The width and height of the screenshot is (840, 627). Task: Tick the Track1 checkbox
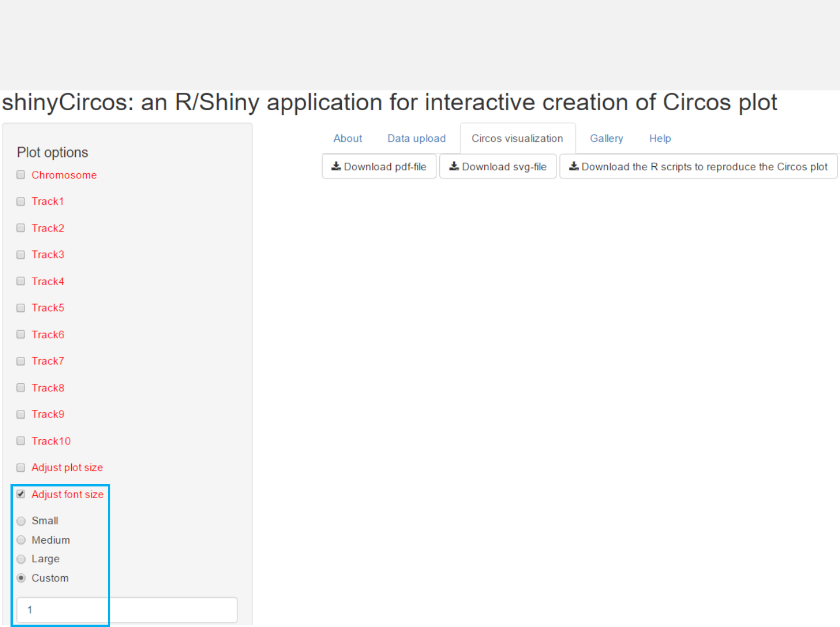click(21, 201)
